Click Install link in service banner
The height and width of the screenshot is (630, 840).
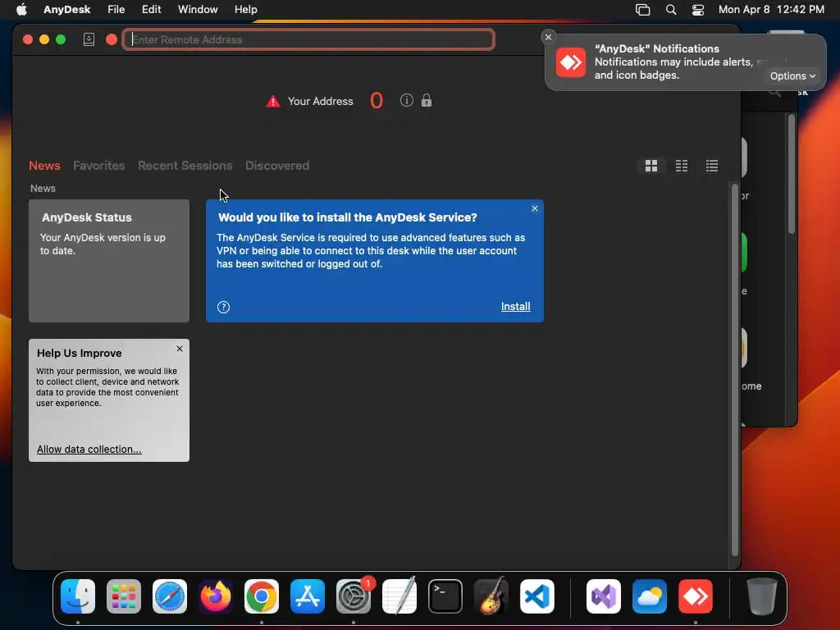[515, 307]
